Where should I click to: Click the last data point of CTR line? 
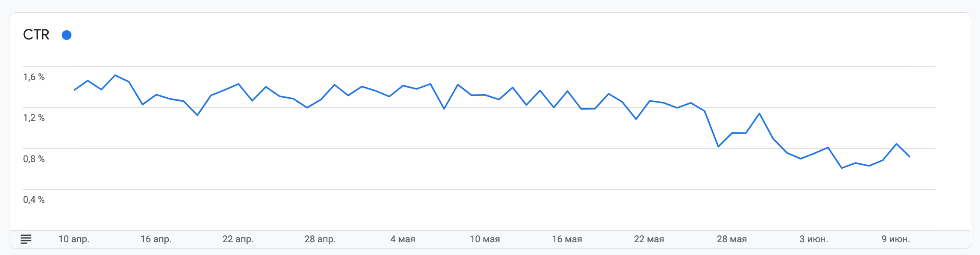pyautogui.click(x=910, y=157)
